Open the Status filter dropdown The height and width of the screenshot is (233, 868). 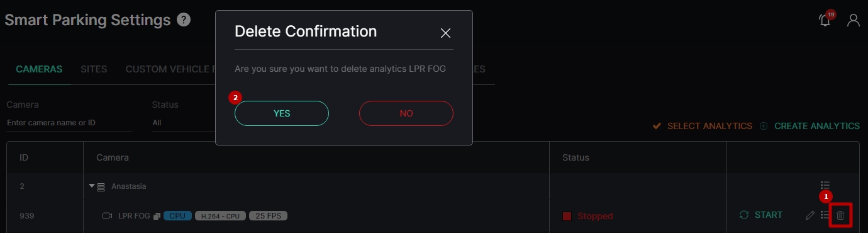point(182,123)
